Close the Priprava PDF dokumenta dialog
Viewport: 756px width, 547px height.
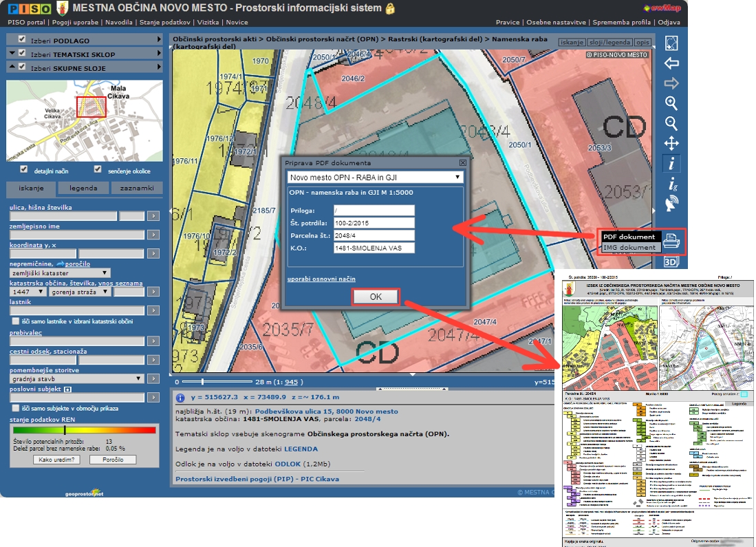click(x=463, y=163)
